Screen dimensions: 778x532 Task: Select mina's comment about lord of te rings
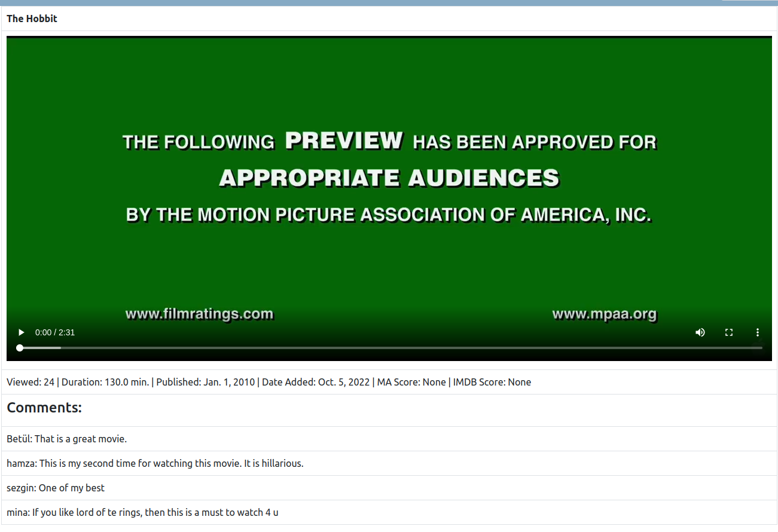tap(142, 512)
